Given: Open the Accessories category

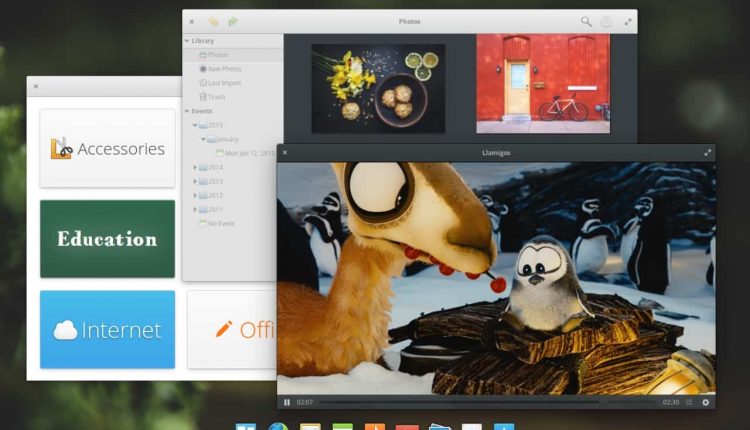Looking at the screenshot, I should tap(108, 148).
